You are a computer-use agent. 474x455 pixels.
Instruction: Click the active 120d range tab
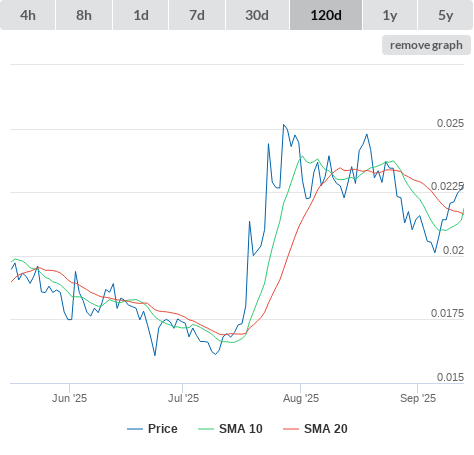click(326, 15)
